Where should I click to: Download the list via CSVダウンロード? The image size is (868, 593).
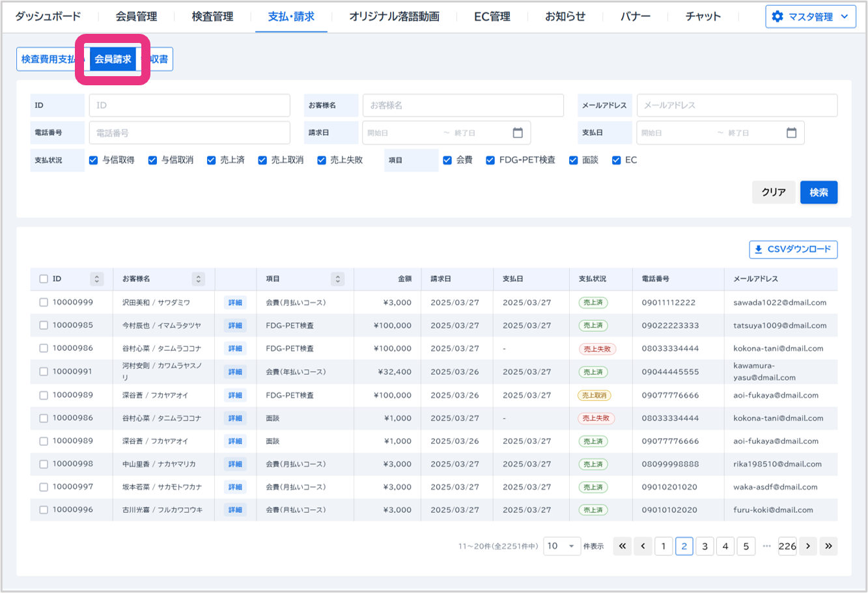793,249
